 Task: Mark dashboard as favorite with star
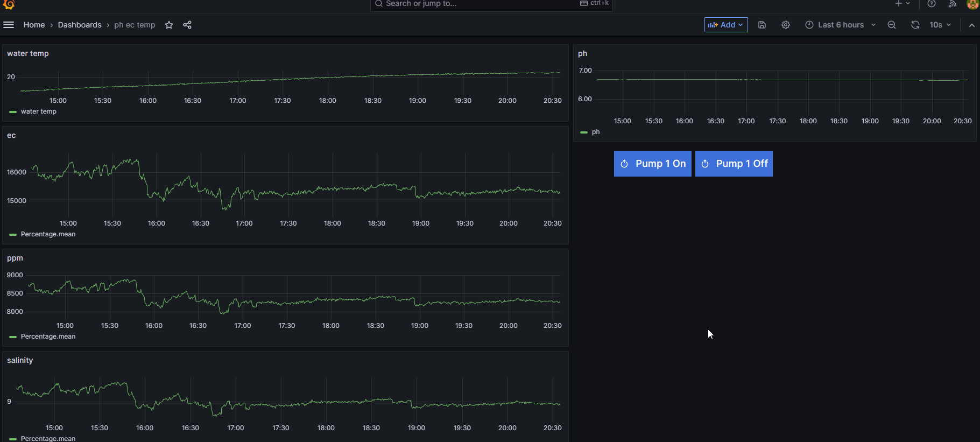click(169, 25)
